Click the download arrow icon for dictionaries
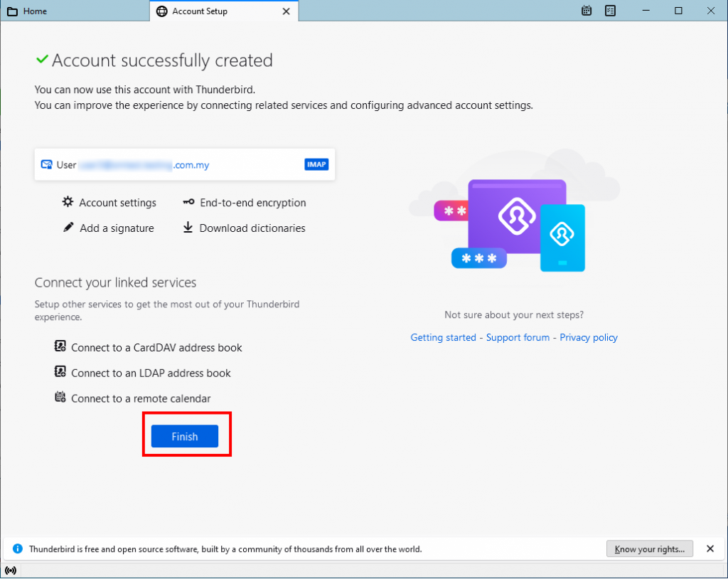 (188, 227)
